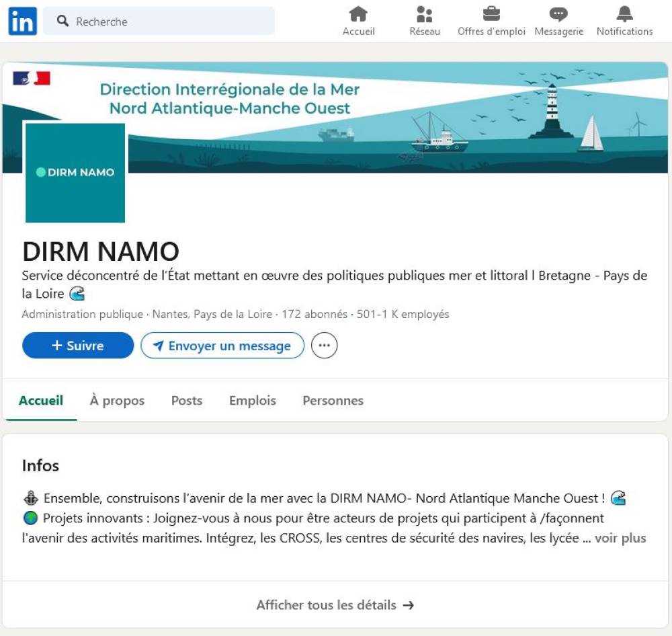The height and width of the screenshot is (636, 672).
Task: Open Afficher tous les détails
Action: pyautogui.click(x=335, y=604)
